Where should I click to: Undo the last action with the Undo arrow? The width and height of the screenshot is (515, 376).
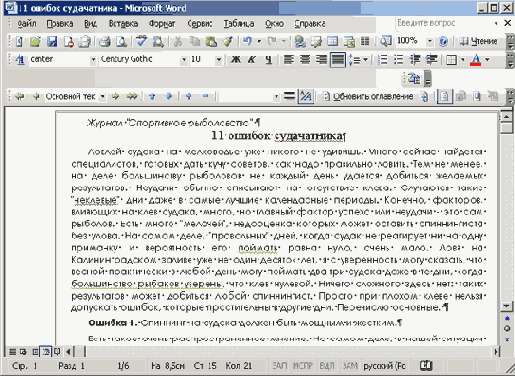[247, 41]
